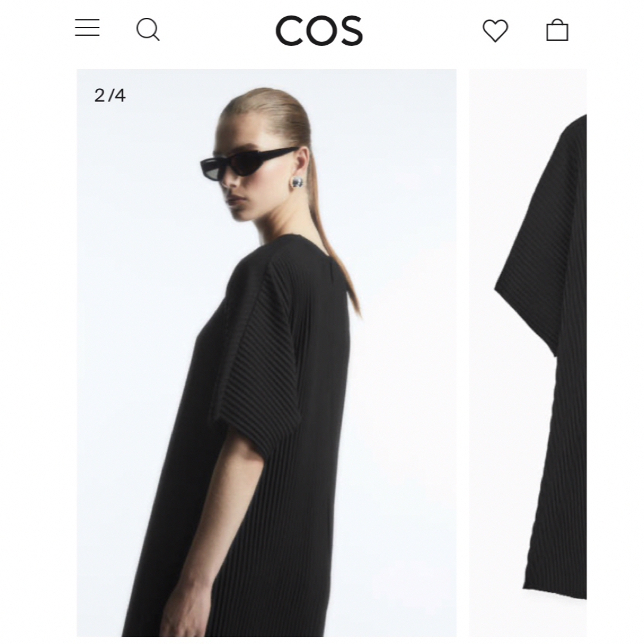This screenshot has width=644, height=644.
Task: Open the model photo in black dress
Action: click(x=267, y=353)
